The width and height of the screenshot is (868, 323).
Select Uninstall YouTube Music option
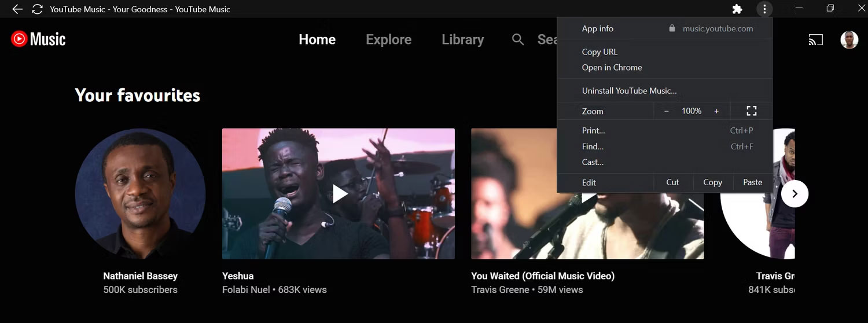(664, 90)
